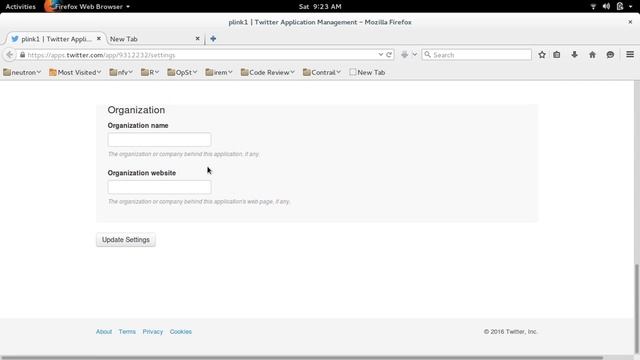Open the network status indicator

593,7
